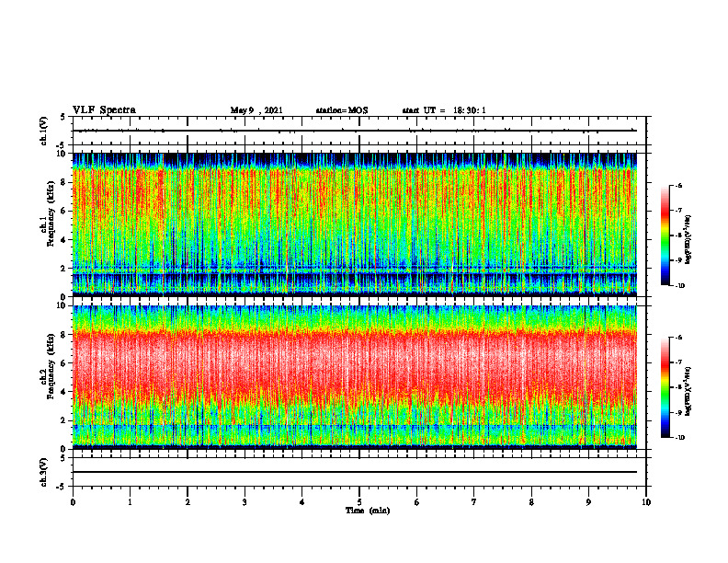Click the "ch.1(V)" waveform axis label

[x=44, y=131]
